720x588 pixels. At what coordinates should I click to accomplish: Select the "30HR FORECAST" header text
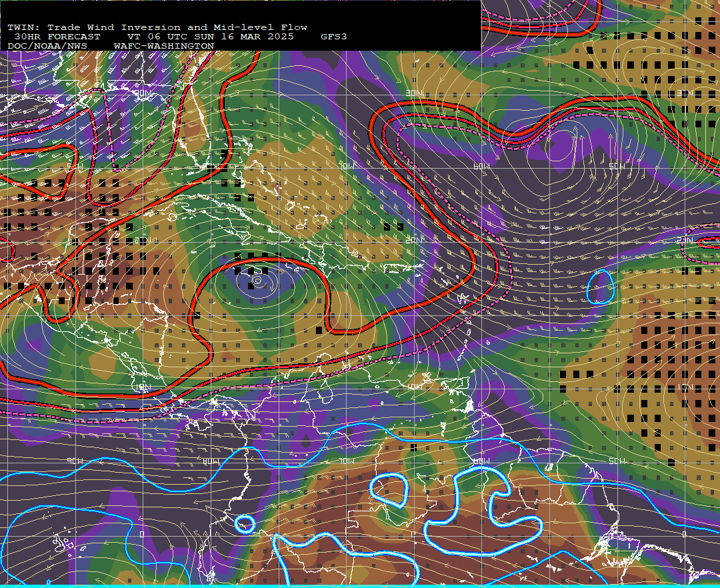tap(57, 37)
